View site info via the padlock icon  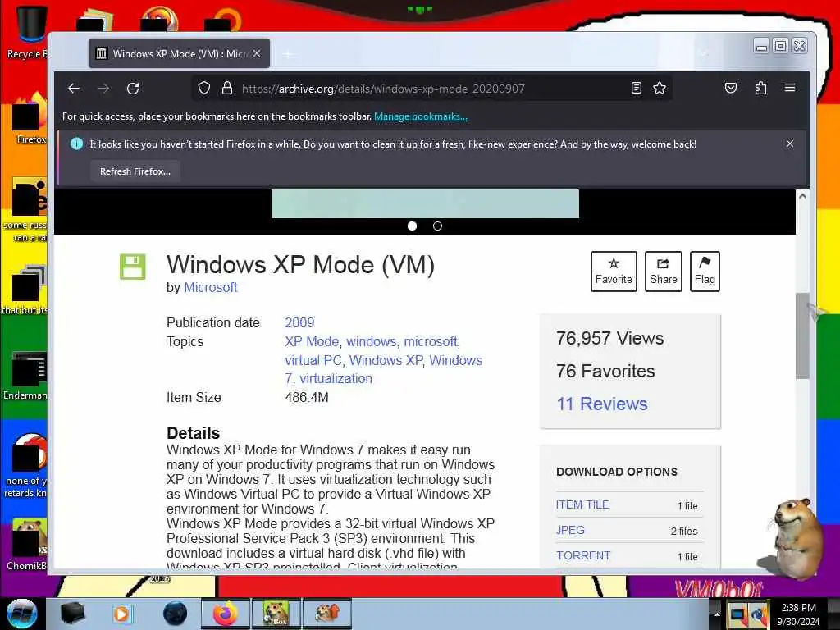pos(227,89)
